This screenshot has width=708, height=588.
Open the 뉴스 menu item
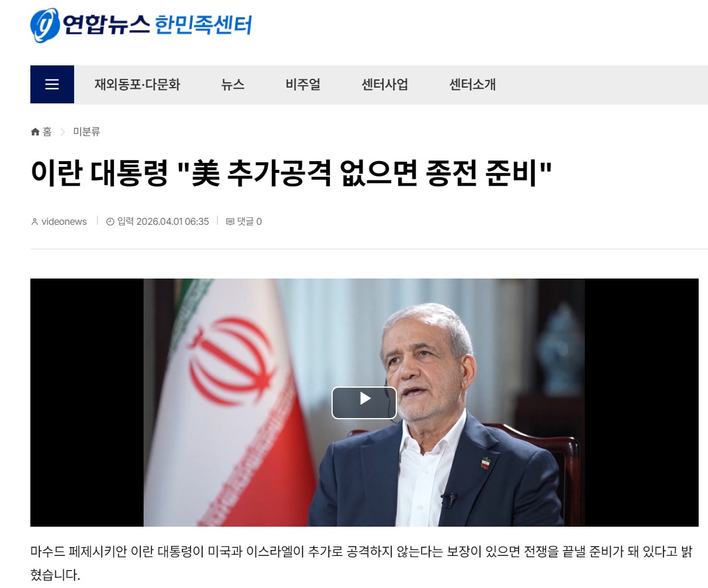233,85
